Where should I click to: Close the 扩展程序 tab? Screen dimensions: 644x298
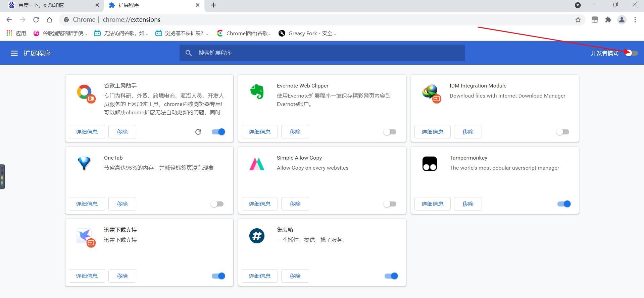198,5
